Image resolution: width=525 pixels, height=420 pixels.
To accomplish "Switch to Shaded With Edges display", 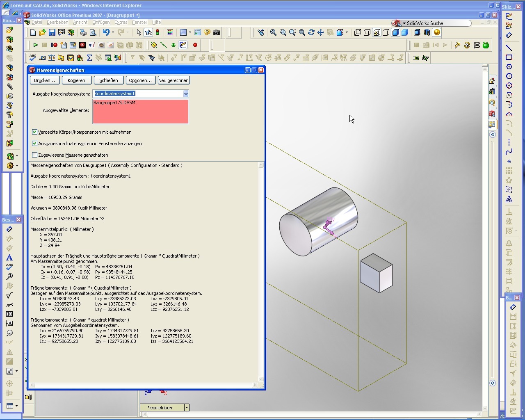I will [x=395, y=32].
